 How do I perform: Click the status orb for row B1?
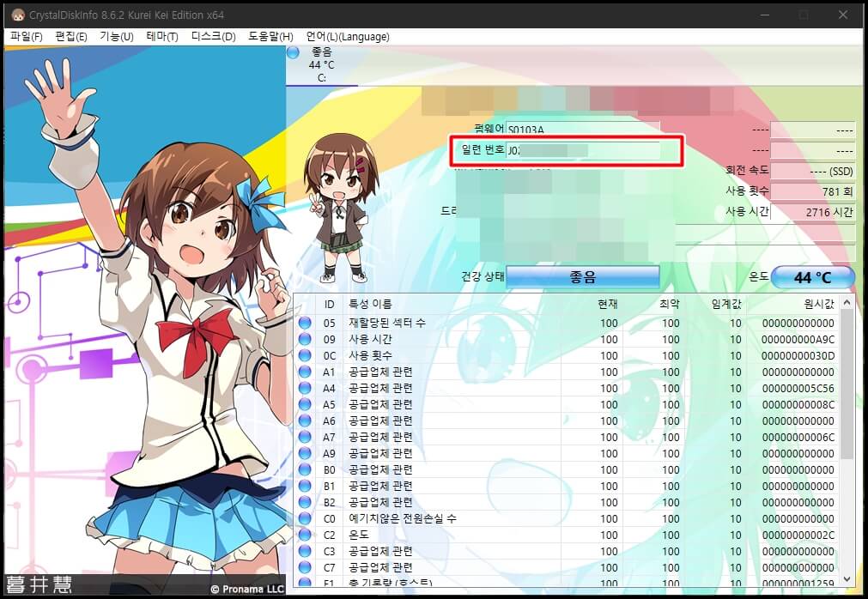tap(305, 486)
